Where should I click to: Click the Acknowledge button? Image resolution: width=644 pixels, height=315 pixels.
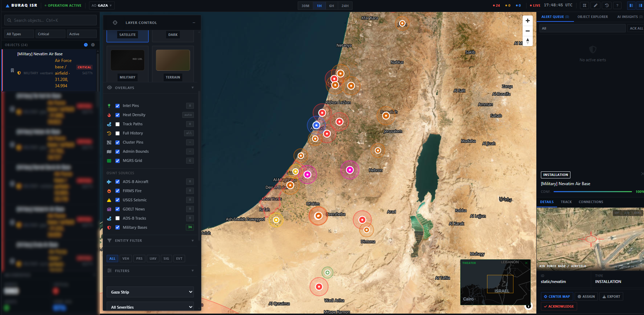click(x=559, y=307)
